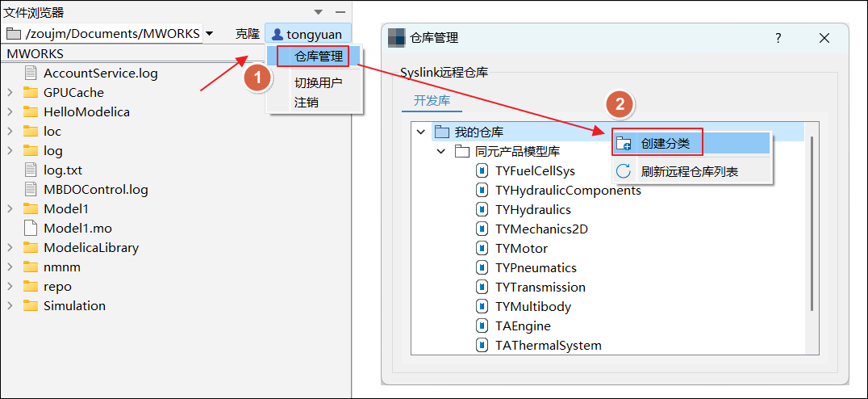Image resolution: width=868 pixels, height=399 pixels.
Task: Click the help question mark in 仓库管理 dialog
Action: pos(778,38)
